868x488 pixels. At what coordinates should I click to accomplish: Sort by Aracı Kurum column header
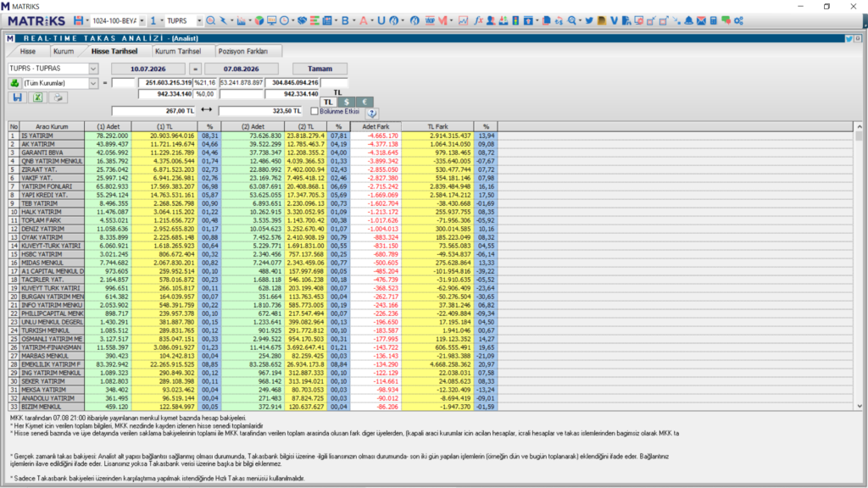52,127
